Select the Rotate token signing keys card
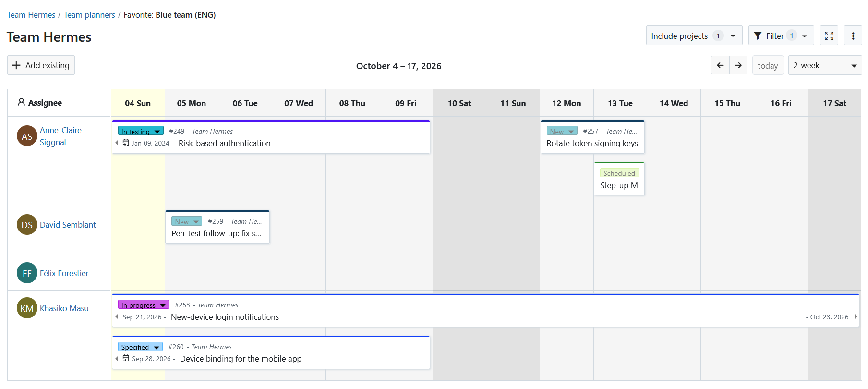This screenshot has width=868, height=389. (x=592, y=137)
